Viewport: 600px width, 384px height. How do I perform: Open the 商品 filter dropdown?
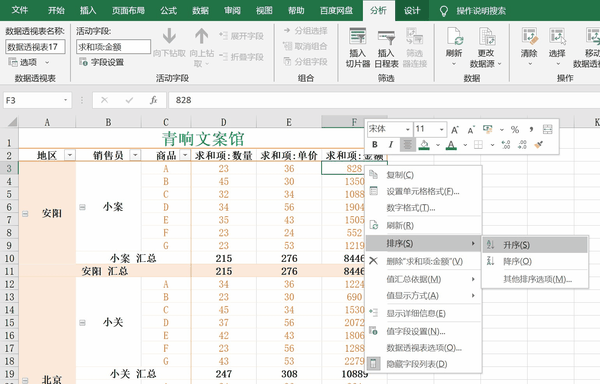click(x=185, y=155)
